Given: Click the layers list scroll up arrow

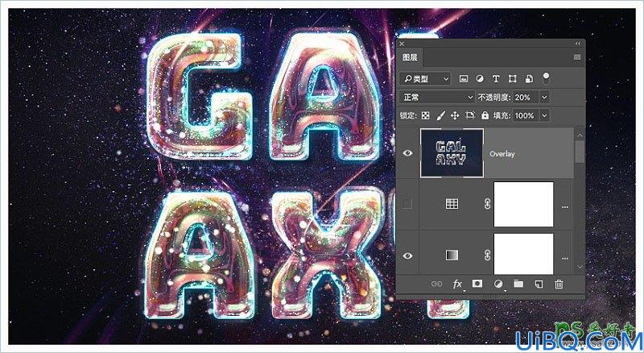Looking at the screenshot, I should (x=580, y=135).
